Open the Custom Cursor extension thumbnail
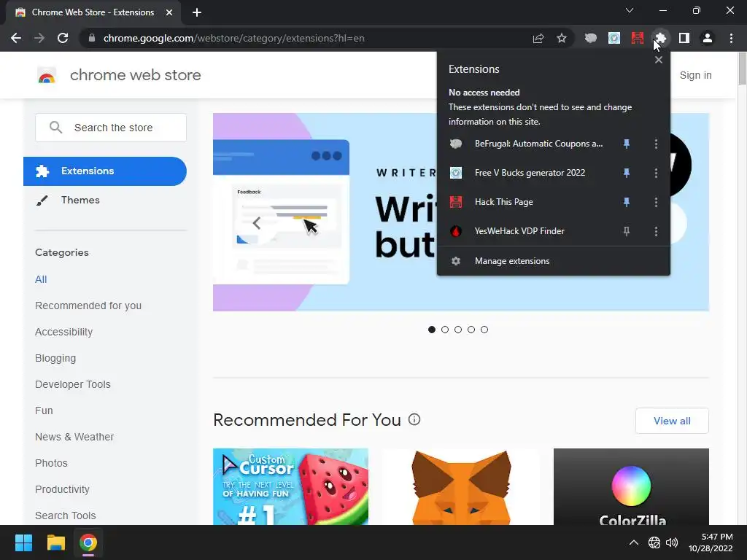 pyautogui.click(x=290, y=486)
